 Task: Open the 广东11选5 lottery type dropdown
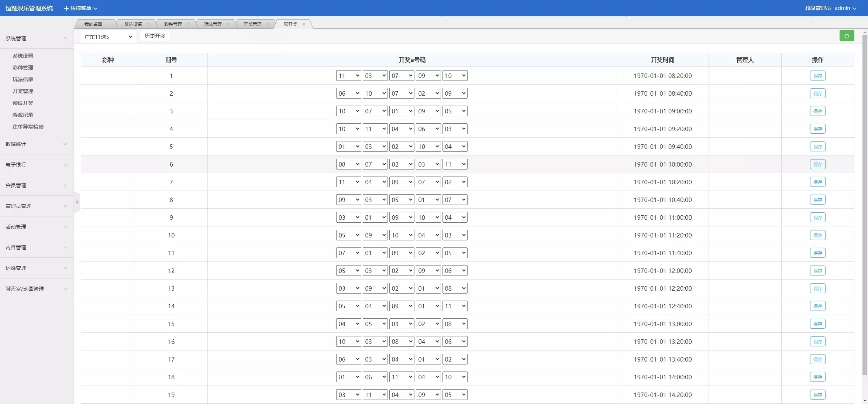tap(108, 37)
